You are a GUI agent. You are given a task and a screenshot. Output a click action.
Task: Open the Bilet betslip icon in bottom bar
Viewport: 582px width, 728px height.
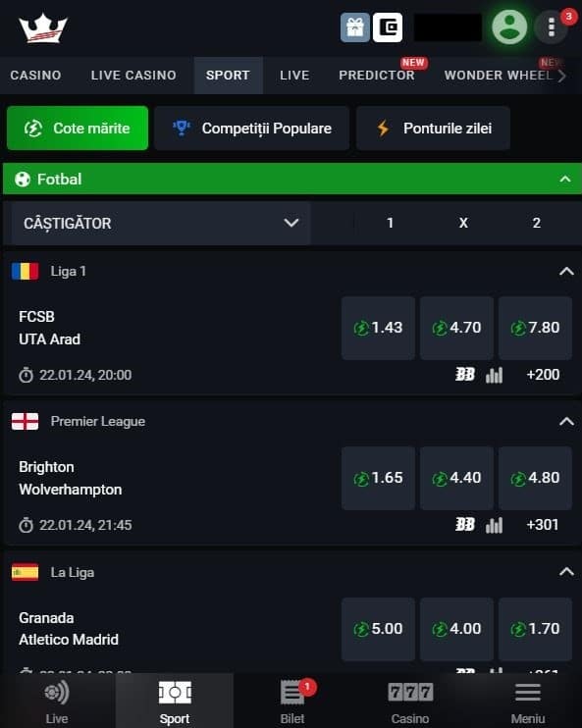pos(292,702)
